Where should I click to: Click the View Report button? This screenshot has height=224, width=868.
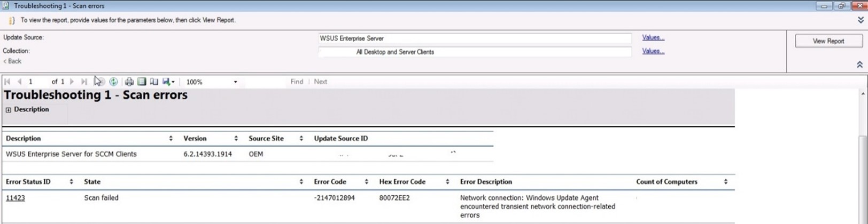pyautogui.click(x=828, y=41)
